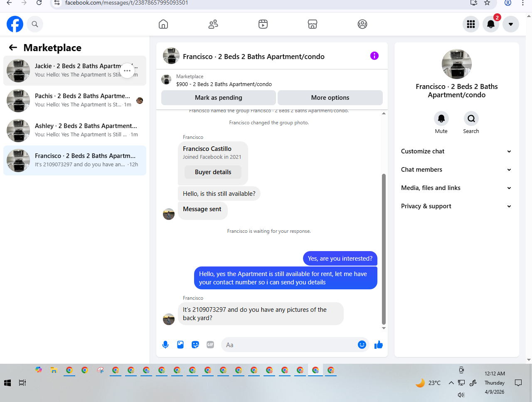Click the Buyer details button

213,172
